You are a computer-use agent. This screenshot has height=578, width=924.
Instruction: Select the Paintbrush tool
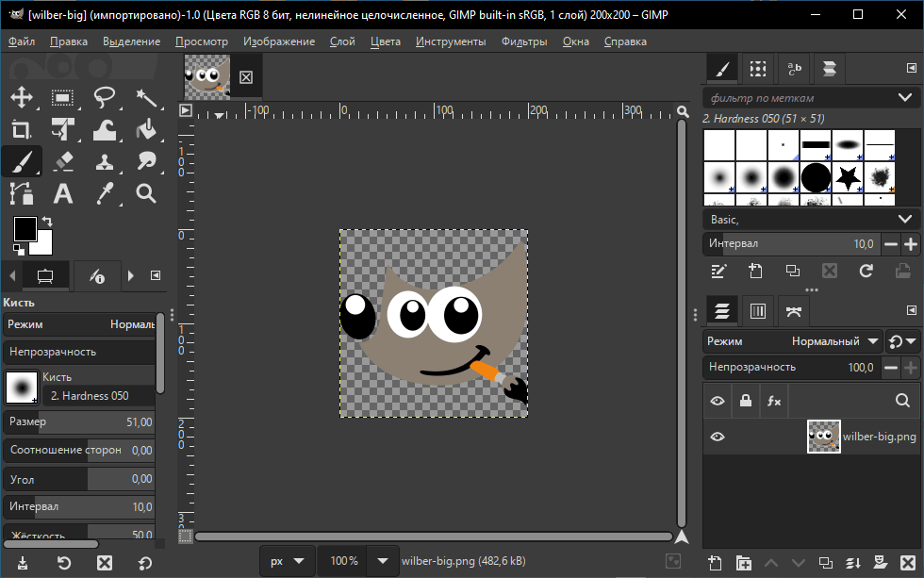tap(22, 161)
